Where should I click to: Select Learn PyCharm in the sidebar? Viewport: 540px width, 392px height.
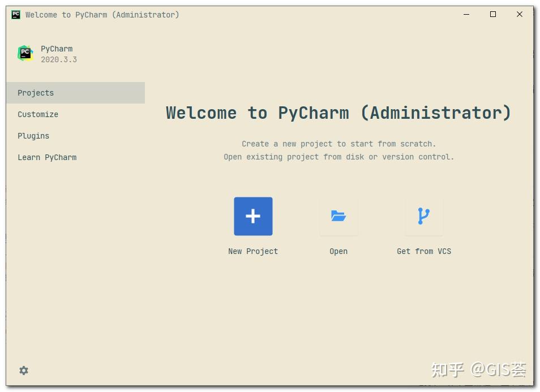tap(48, 157)
